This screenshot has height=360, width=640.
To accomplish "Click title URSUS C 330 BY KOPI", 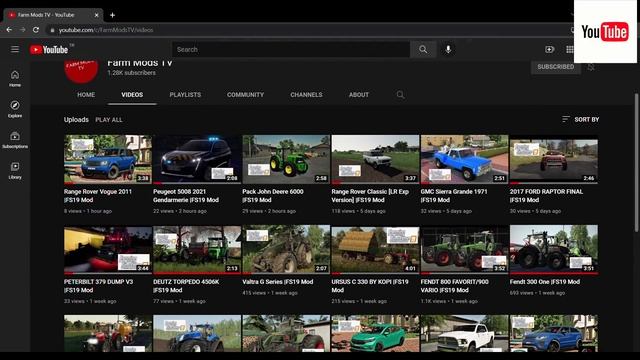I will coord(370,286).
